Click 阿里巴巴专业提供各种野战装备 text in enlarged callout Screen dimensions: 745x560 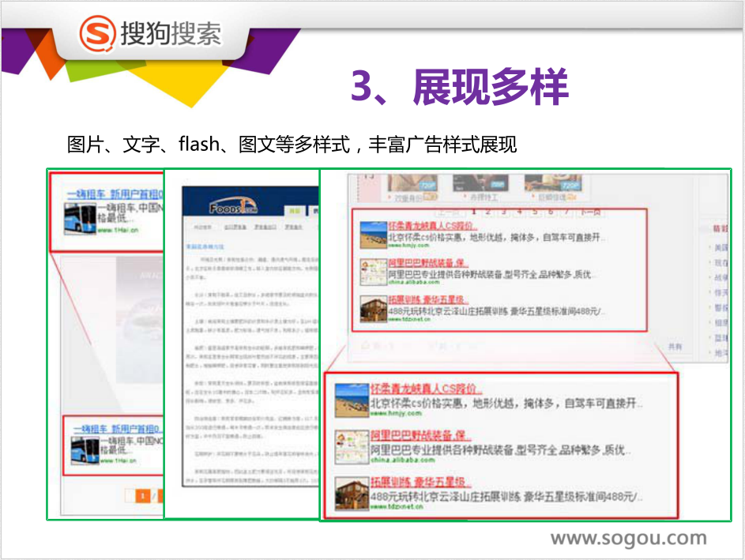pos(501,449)
